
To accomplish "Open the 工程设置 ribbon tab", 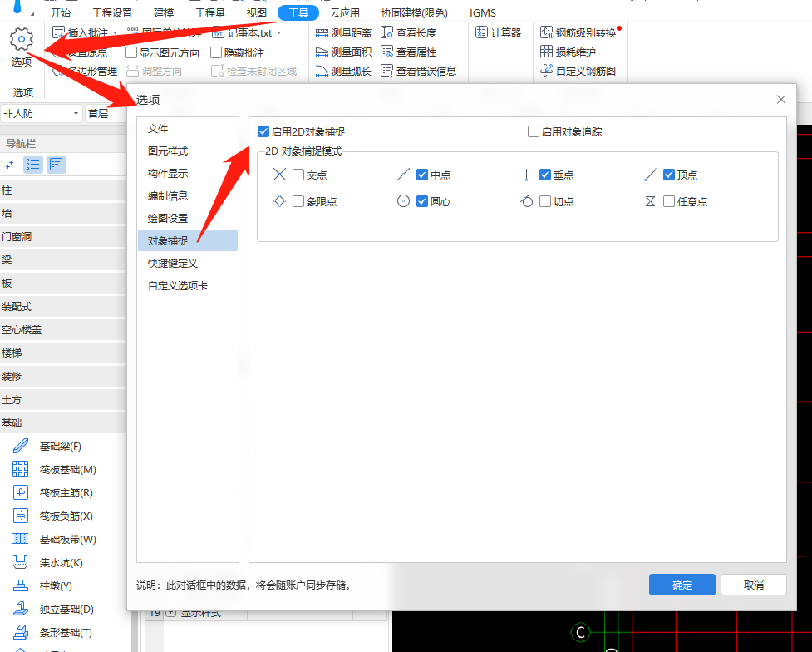I will click(x=112, y=13).
